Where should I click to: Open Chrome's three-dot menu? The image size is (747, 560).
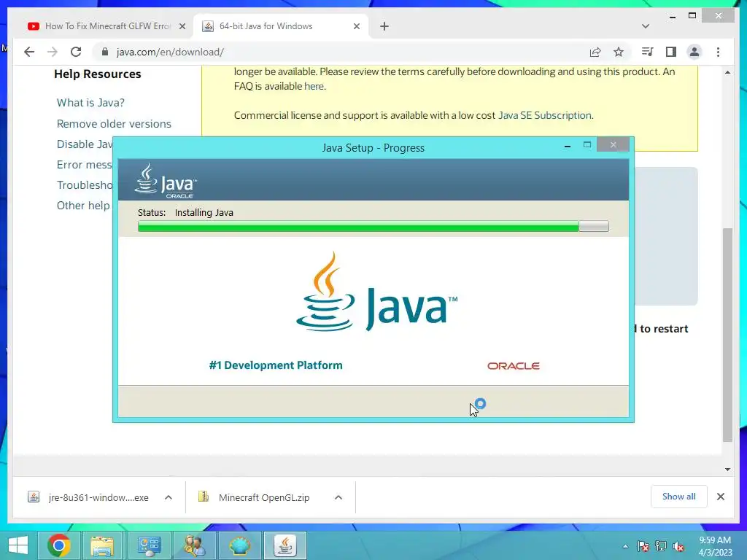point(718,52)
